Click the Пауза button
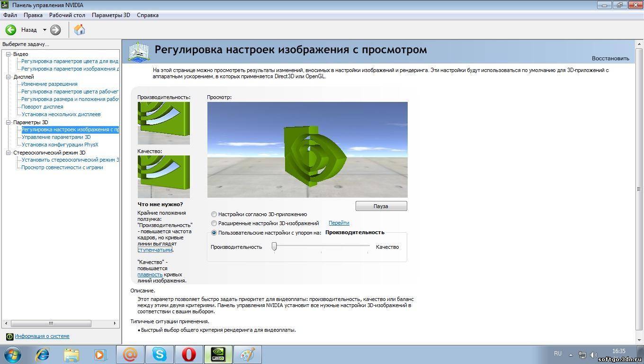644x364 pixels. pos(381,206)
